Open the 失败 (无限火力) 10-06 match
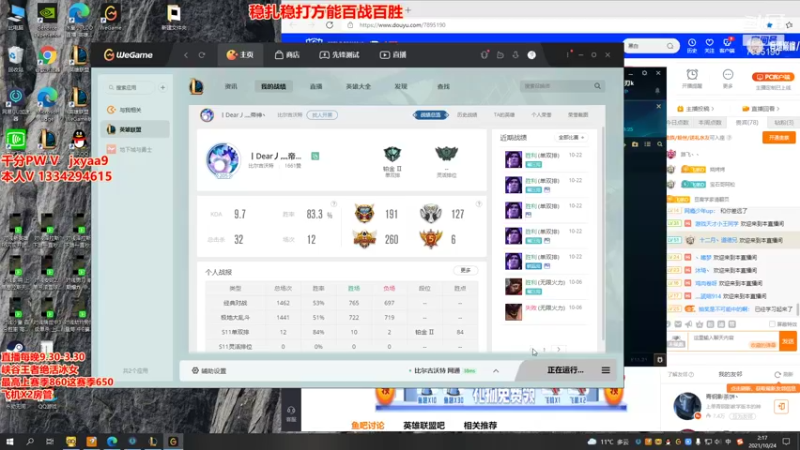This screenshot has width=800, height=450. [x=546, y=312]
